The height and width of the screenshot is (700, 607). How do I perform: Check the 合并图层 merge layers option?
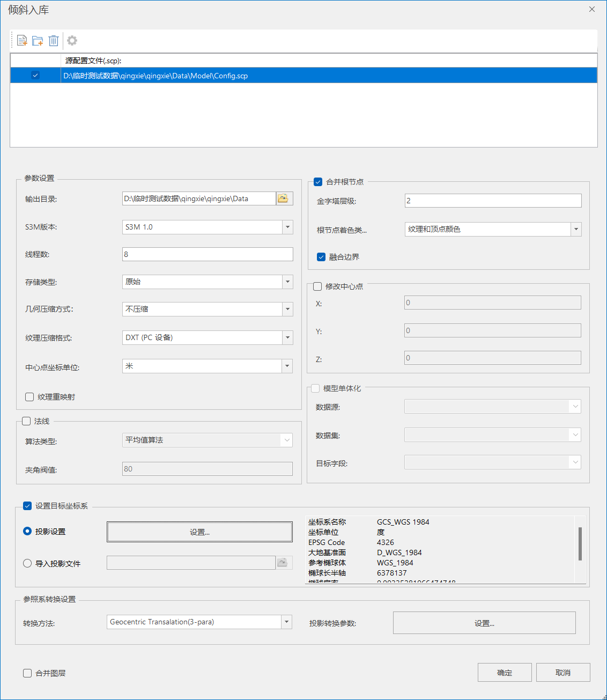pos(27,673)
